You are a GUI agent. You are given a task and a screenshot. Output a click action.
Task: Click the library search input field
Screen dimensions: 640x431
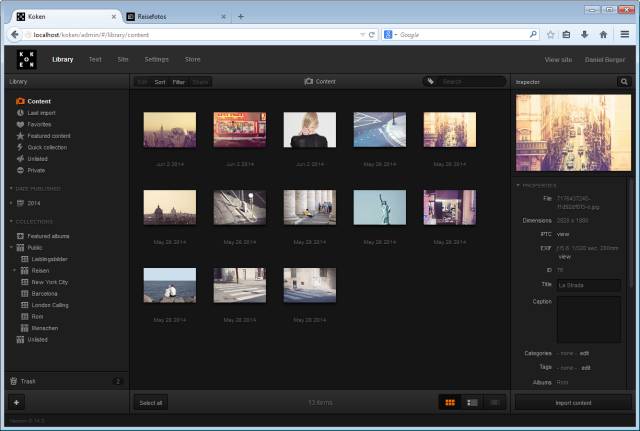tap(471, 82)
